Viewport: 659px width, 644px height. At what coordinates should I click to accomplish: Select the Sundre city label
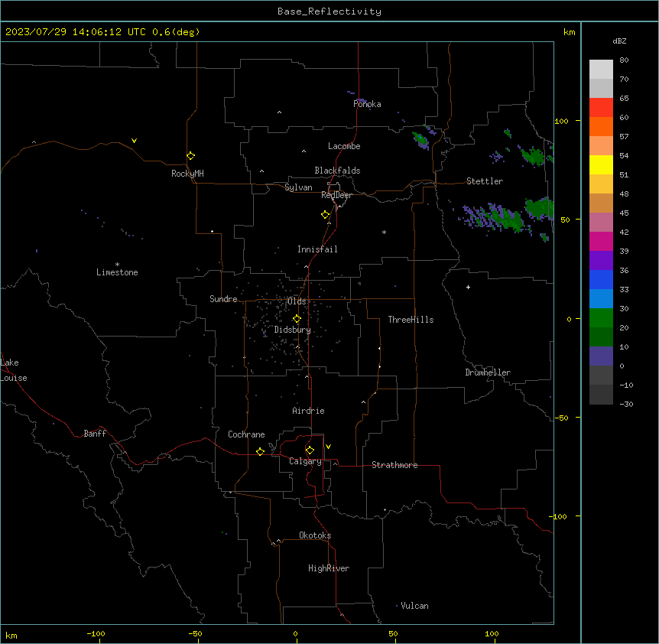tap(223, 299)
